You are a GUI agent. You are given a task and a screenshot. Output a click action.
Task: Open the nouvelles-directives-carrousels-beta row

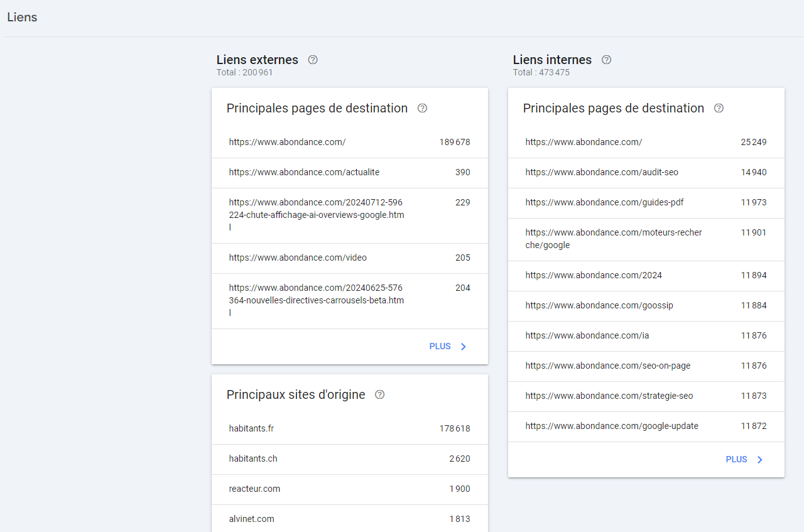pos(350,301)
